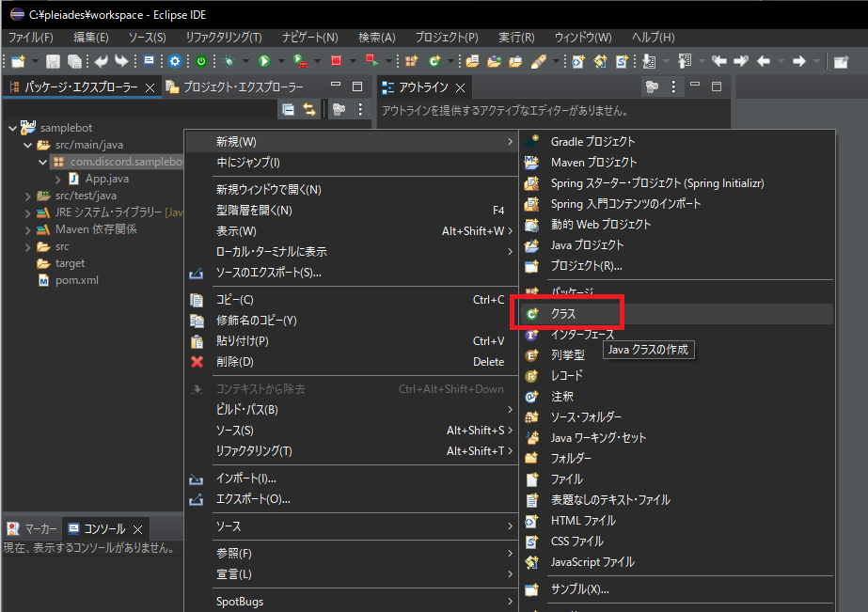Image resolution: width=868 pixels, height=612 pixels.
Task: Select クラス in the New submenu
Action: [676, 314]
